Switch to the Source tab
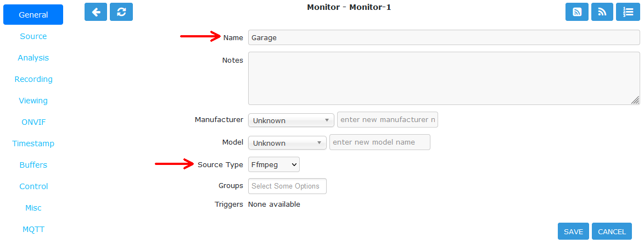644x243 pixels. point(33,36)
